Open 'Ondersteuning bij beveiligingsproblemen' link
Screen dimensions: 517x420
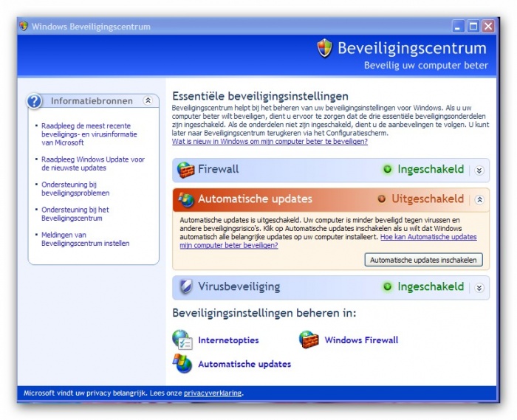(x=75, y=189)
